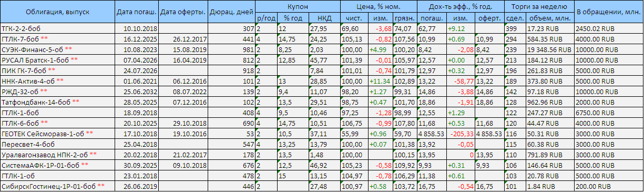
Task: Click the Цена, % ном. header
Action: [377, 6]
